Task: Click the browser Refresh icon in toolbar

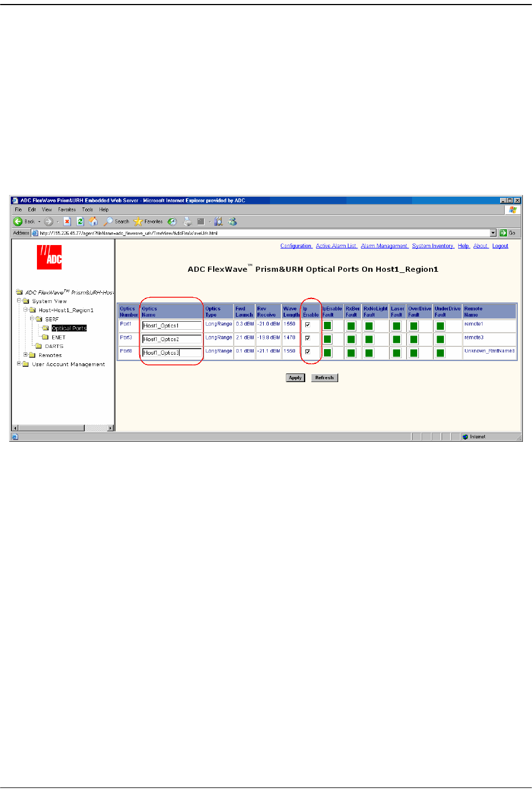Action: point(80,222)
